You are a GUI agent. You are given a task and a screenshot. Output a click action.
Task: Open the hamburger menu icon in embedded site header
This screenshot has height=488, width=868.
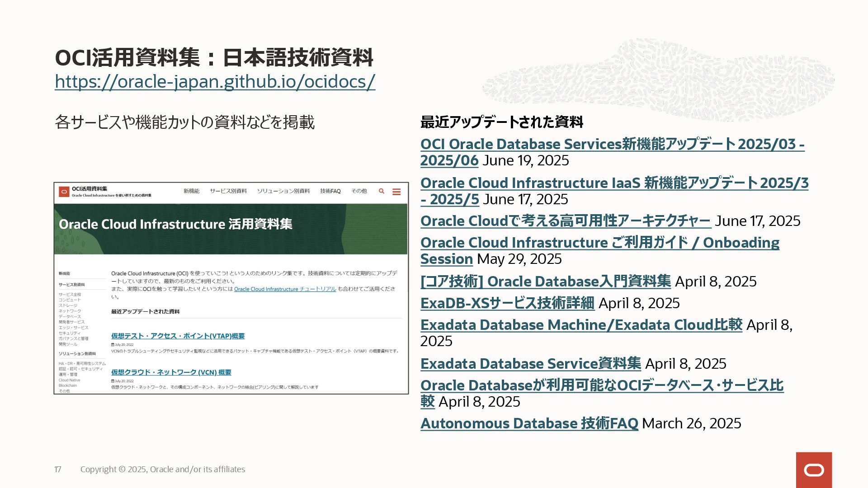click(x=396, y=192)
